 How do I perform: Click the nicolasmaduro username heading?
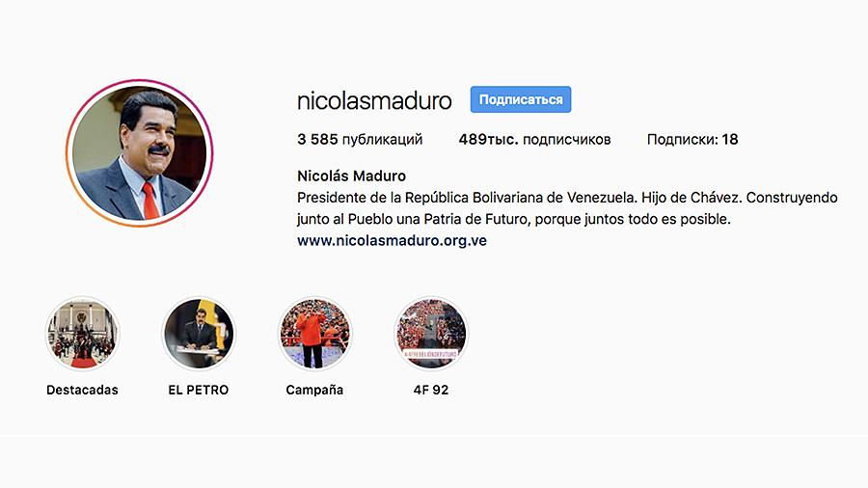click(374, 100)
